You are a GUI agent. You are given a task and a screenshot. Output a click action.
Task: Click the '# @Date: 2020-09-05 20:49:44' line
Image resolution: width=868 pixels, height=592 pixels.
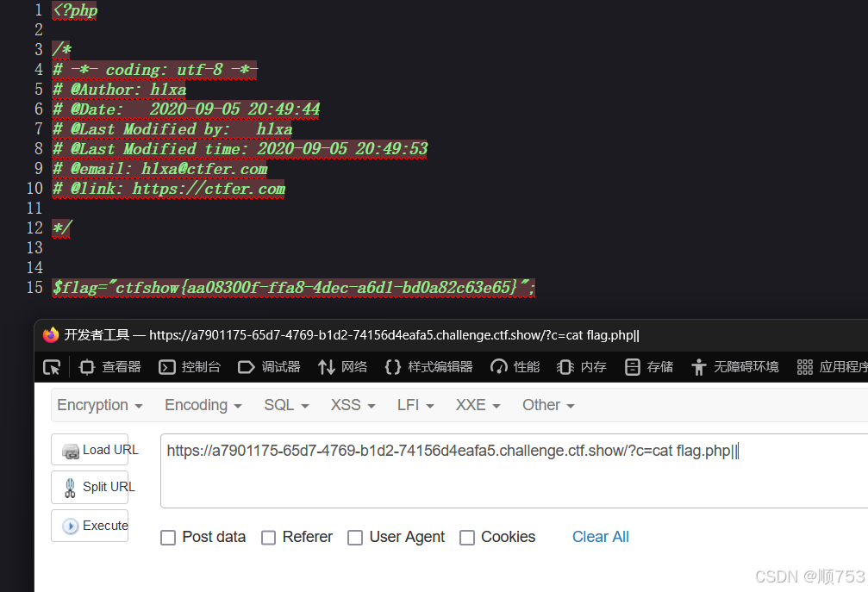[x=186, y=109]
